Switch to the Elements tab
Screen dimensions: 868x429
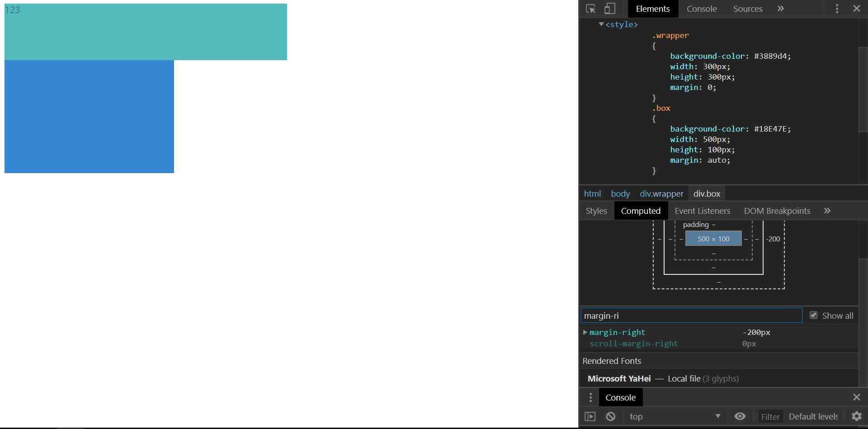pyautogui.click(x=653, y=9)
